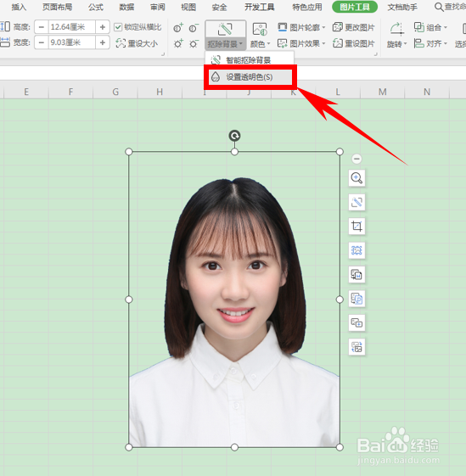Image resolution: width=466 pixels, height=476 pixels.
Task: Open the View (视图) tab
Action: [188, 7]
